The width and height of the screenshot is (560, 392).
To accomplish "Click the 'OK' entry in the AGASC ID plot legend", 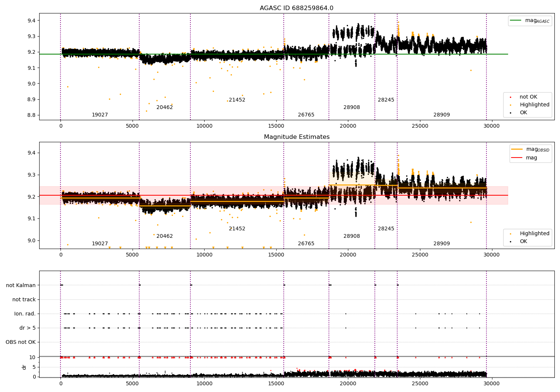I will tap(523, 113).
